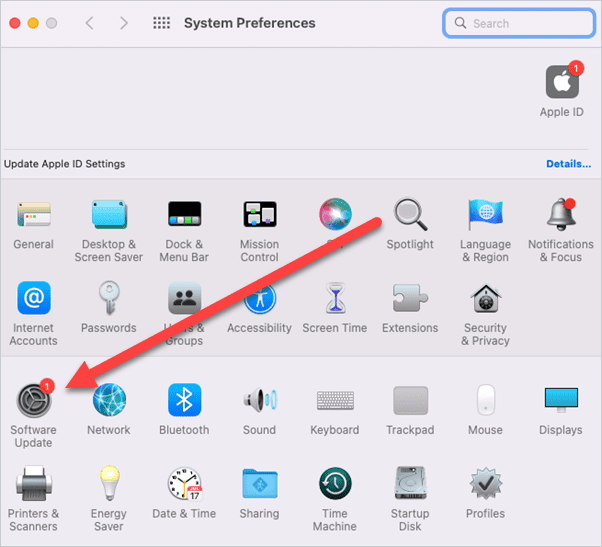Open the Extensions pane
The image size is (602, 547).
[x=410, y=298]
